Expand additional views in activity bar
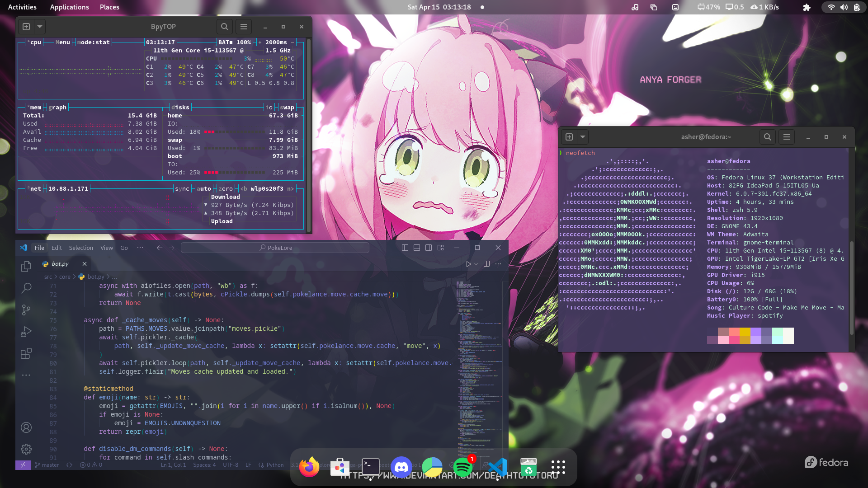This screenshot has width=868, height=488. (x=26, y=375)
